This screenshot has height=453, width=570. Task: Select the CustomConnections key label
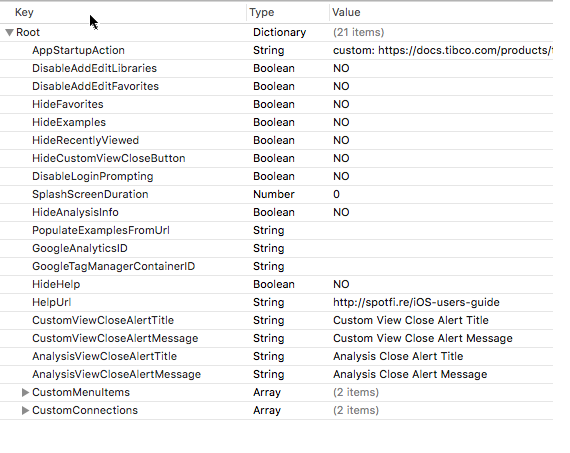point(85,410)
